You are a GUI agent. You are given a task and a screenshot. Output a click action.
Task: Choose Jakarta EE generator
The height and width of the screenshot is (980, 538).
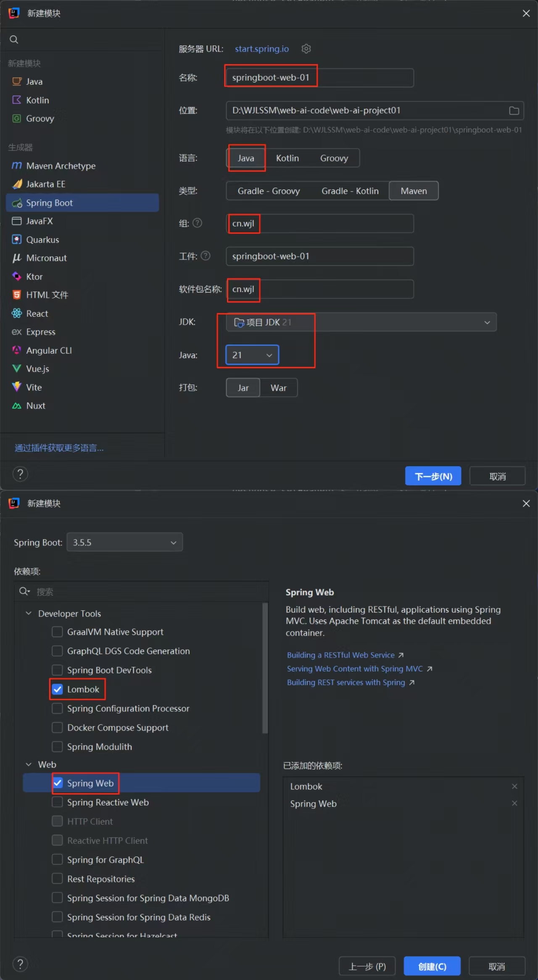click(83, 184)
